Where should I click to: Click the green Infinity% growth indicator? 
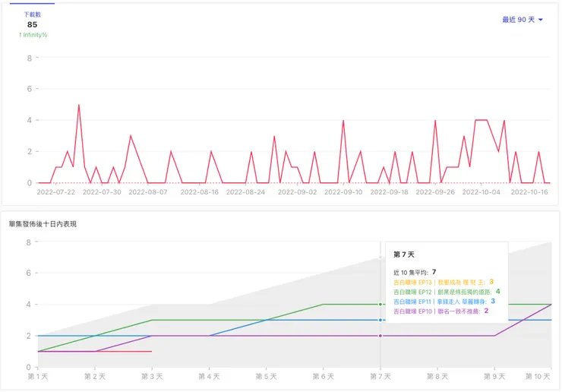[x=33, y=35]
